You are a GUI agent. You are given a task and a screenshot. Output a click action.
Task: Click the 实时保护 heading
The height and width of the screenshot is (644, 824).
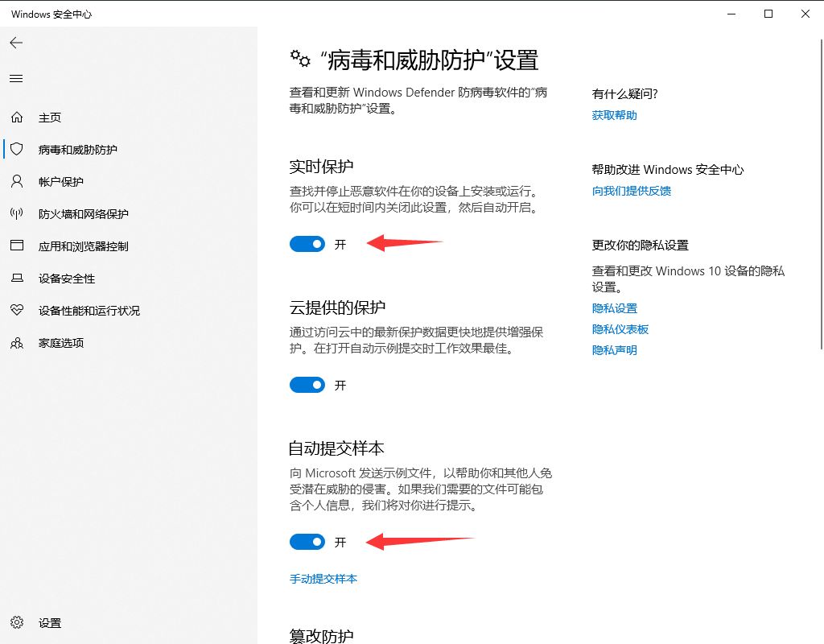coord(321,167)
